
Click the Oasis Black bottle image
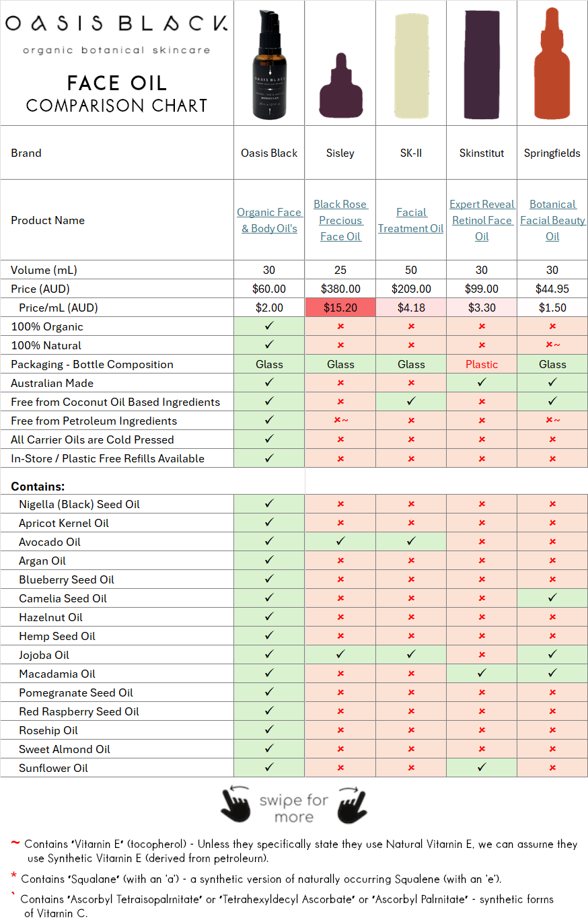(x=269, y=64)
